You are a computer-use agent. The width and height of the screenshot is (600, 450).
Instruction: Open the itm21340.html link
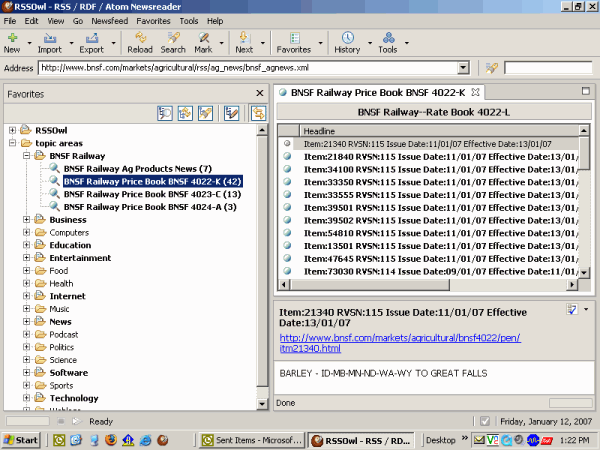point(400,343)
